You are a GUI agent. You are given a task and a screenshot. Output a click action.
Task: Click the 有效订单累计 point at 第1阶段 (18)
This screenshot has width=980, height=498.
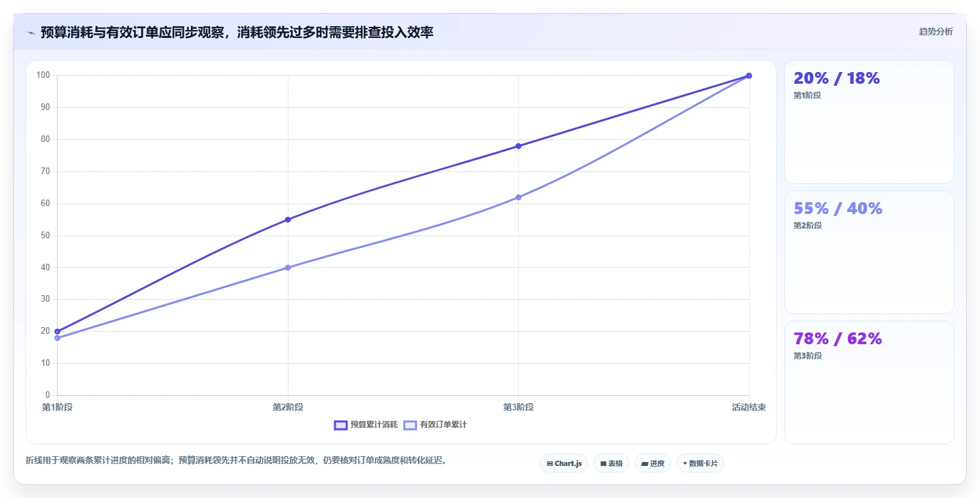[x=58, y=338]
